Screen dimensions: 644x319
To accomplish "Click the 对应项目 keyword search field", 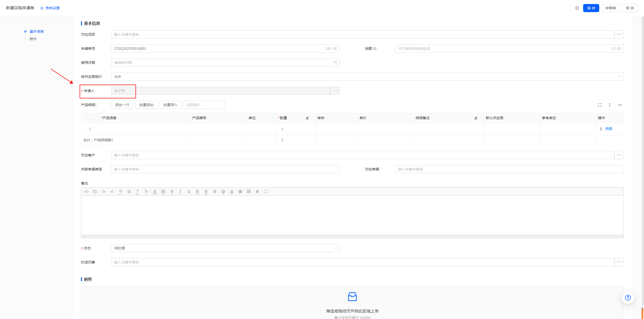I will click(363, 34).
